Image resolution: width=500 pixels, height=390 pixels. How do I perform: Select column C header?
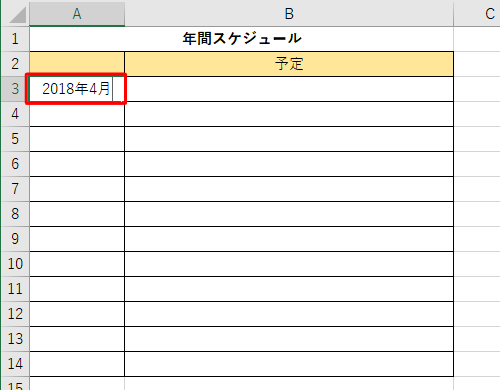(x=477, y=14)
